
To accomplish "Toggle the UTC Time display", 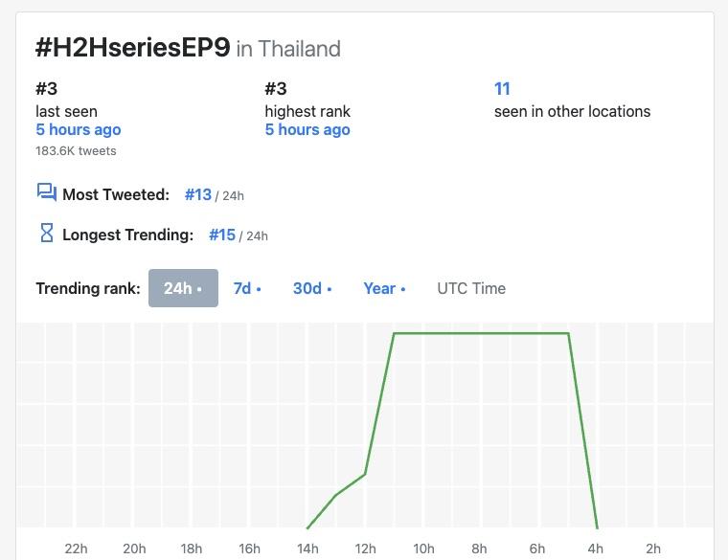I will coord(471,288).
